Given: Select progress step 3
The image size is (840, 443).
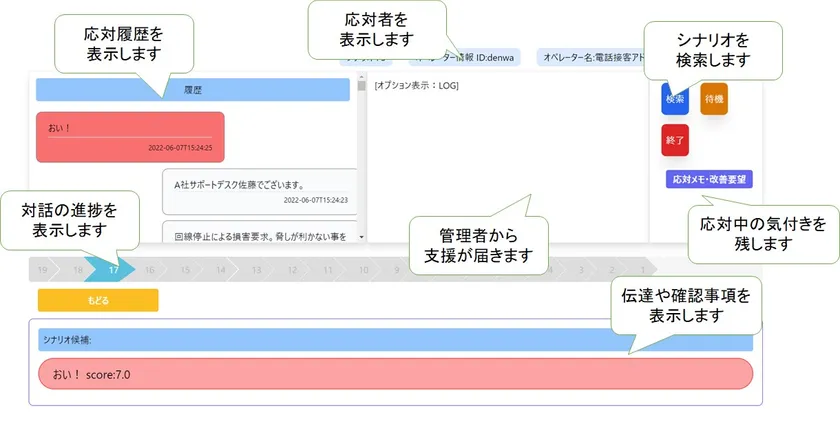Looking at the screenshot, I should 581,270.
